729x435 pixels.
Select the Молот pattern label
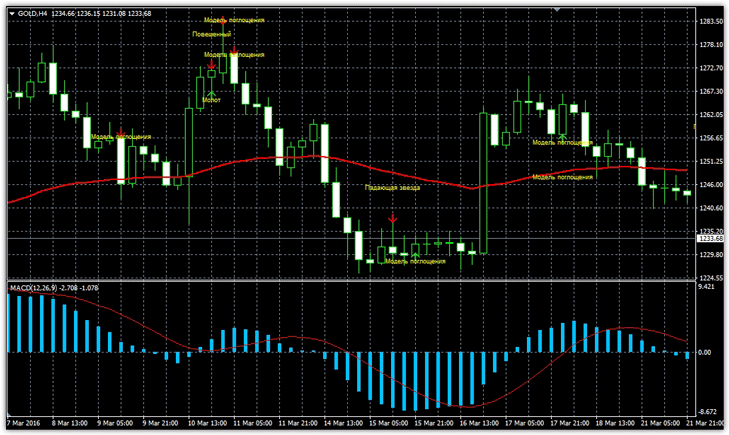click(211, 100)
